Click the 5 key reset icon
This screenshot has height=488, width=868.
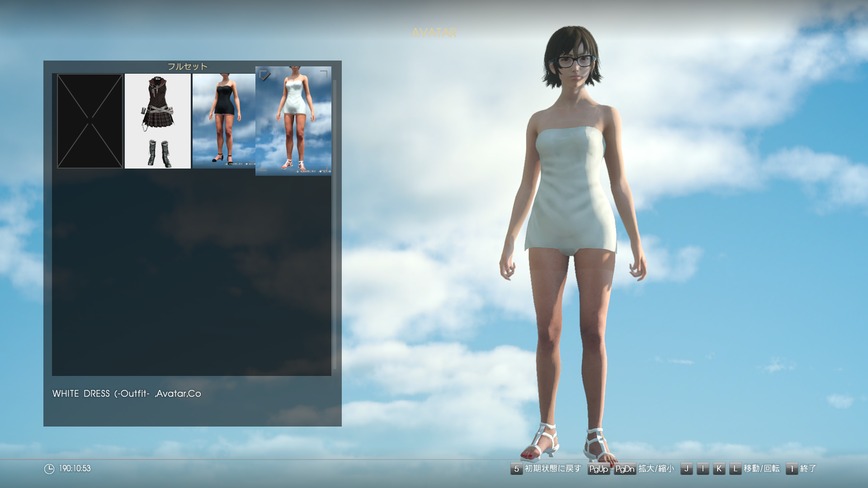[x=516, y=469]
